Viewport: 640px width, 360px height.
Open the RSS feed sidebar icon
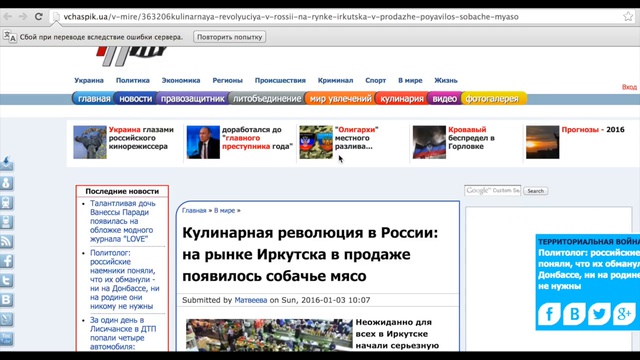tap(7, 242)
